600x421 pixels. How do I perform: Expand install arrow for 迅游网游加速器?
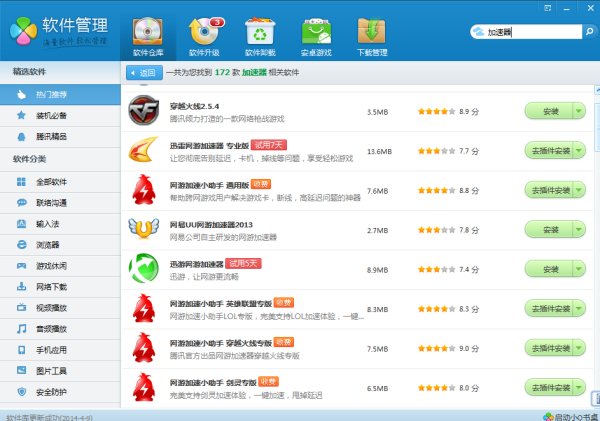(579, 269)
